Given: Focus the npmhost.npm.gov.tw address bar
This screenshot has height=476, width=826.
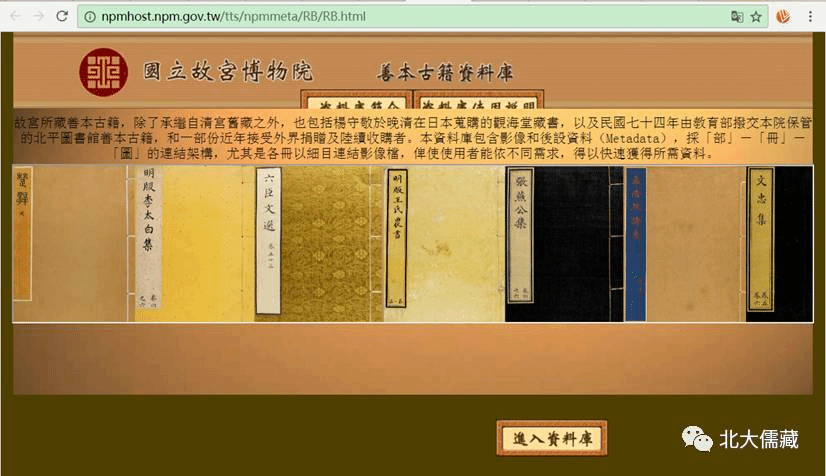Looking at the screenshot, I should pyautogui.click(x=400, y=16).
